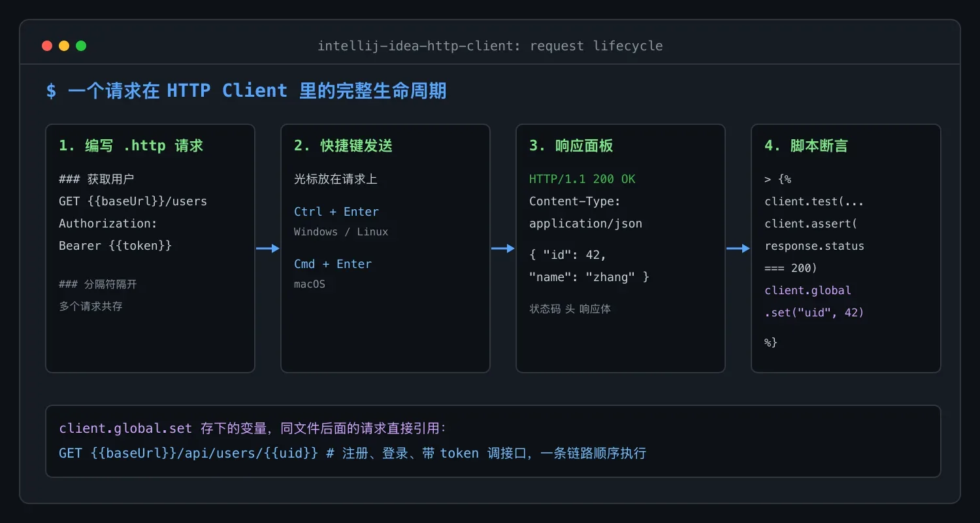Click the 'client.assert(' line
The image size is (980, 523).
point(810,224)
